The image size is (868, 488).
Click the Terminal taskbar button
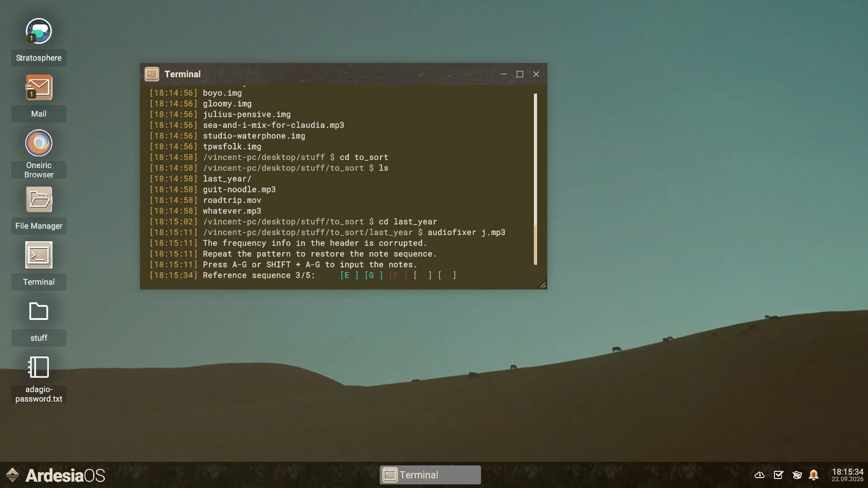click(x=429, y=475)
